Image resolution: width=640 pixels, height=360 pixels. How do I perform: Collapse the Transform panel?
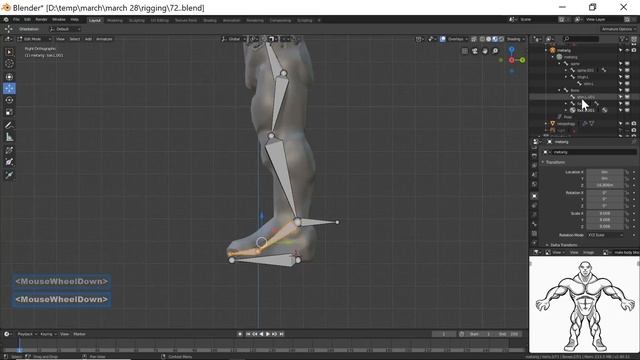[x=554, y=162]
